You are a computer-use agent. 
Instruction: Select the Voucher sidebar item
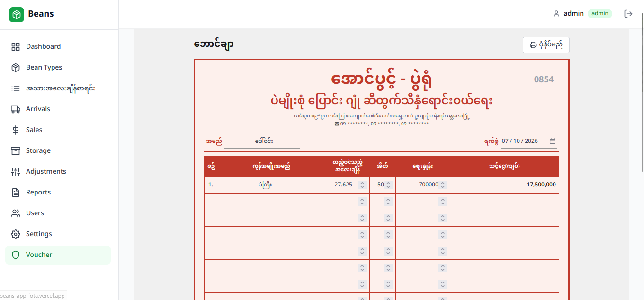pyautogui.click(x=58, y=255)
